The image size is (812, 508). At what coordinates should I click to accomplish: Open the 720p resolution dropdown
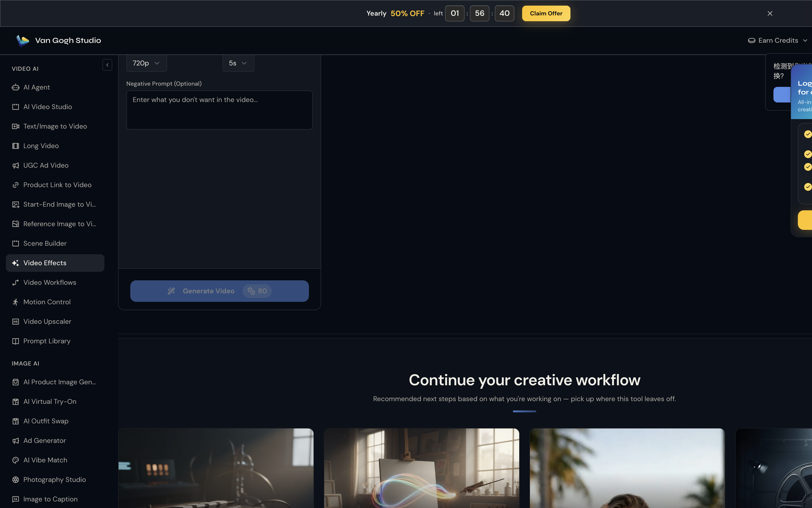146,63
